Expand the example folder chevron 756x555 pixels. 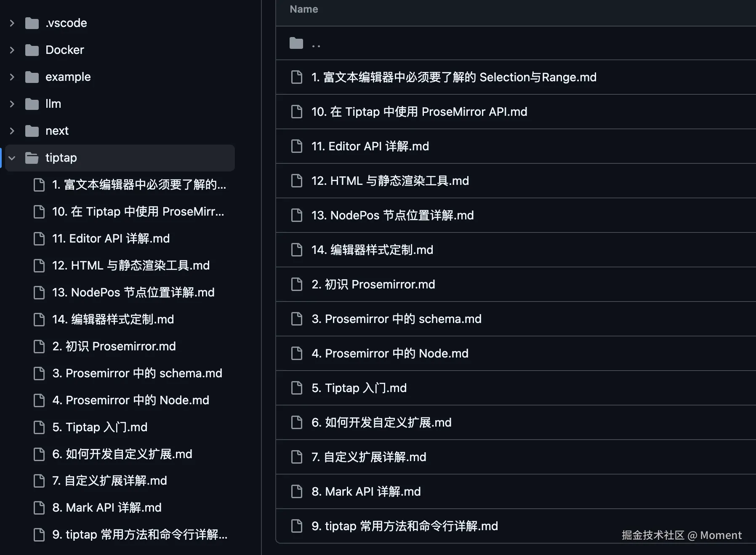[x=12, y=77]
